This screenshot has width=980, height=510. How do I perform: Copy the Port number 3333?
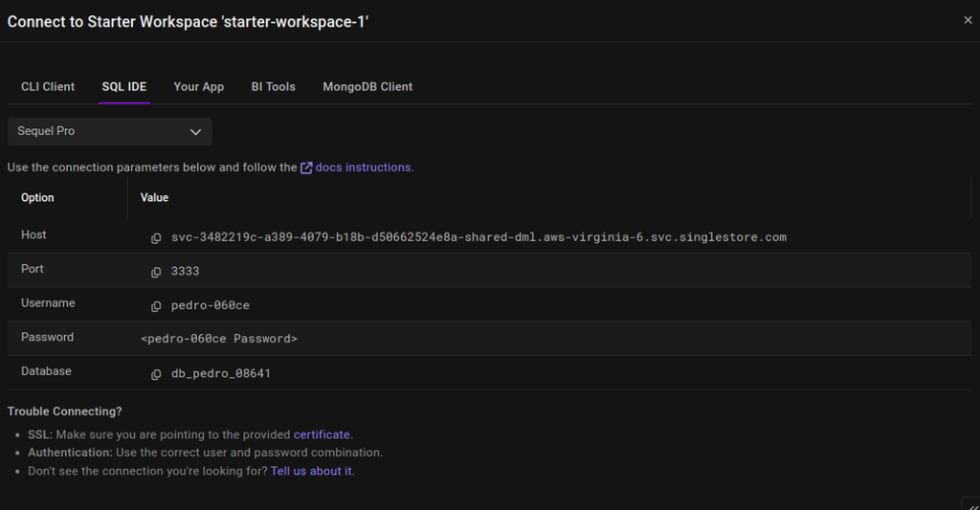156,272
